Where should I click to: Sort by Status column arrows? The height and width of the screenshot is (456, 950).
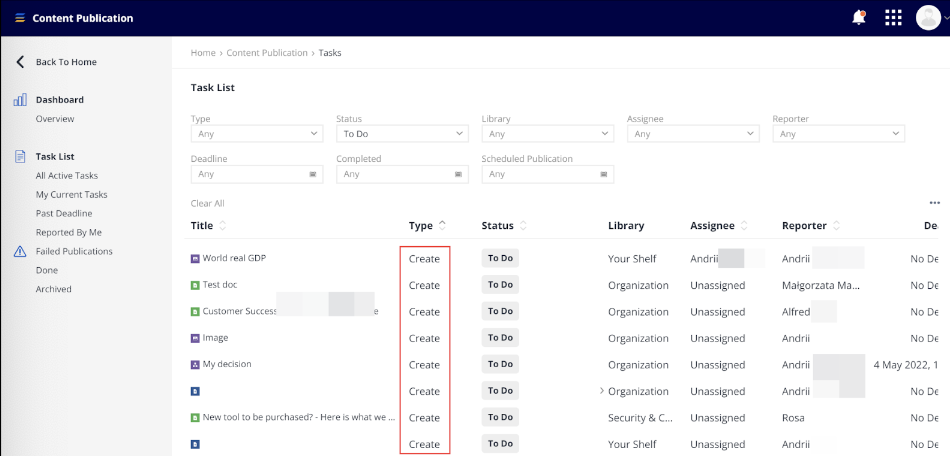(x=523, y=226)
